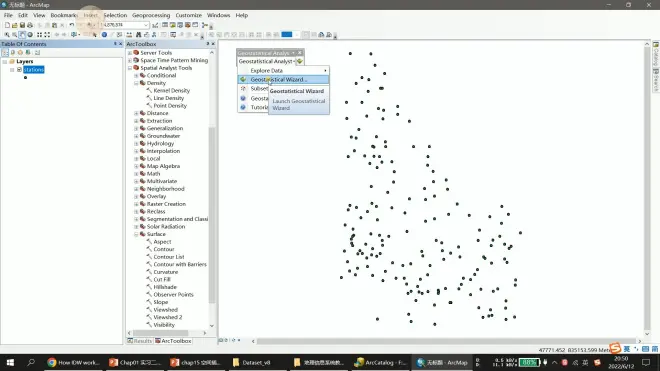Screen dimensions: 660x371
Task: Switch to the ArcToolbox tab
Action: tap(173, 341)
